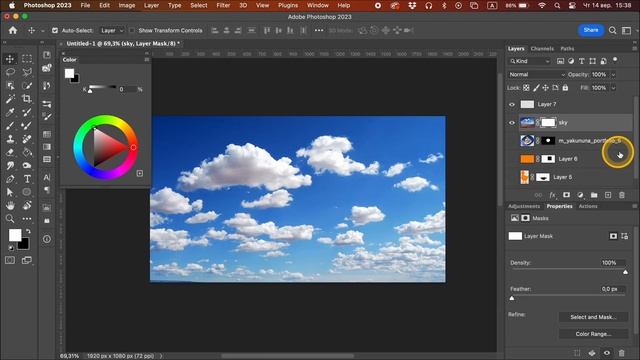Toggle Lock all padlock icon

[565, 88]
